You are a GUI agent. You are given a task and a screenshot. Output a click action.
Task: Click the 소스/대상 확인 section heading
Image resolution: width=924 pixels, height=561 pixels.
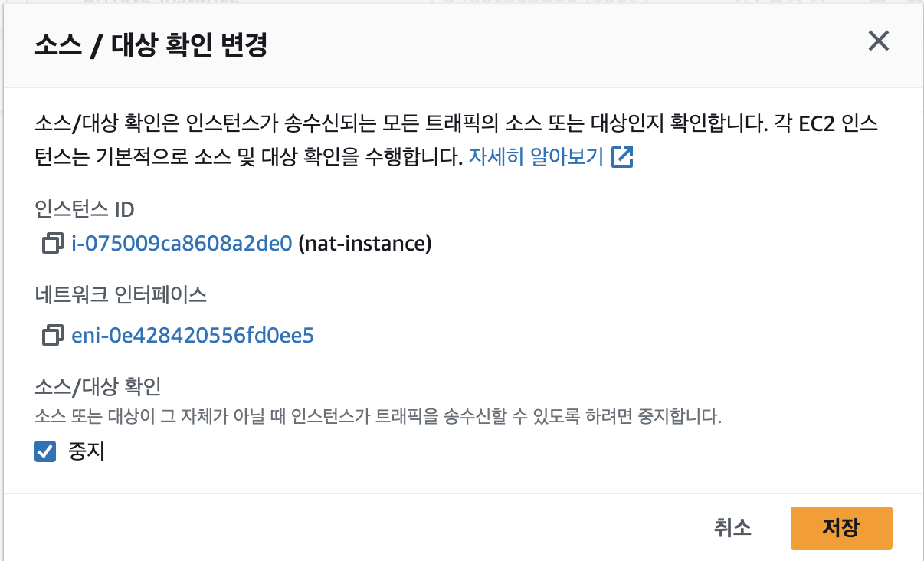[x=97, y=387]
